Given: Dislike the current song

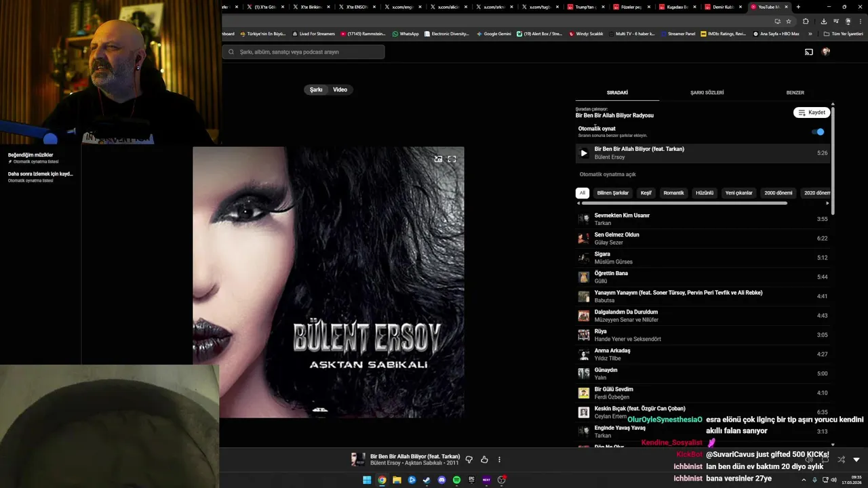Looking at the screenshot, I should tap(469, 460).
